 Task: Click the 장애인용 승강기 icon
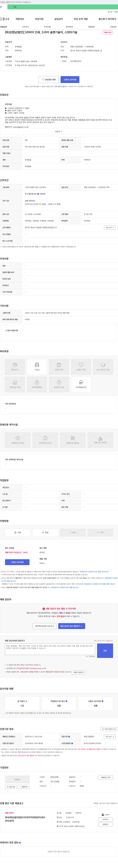click(45, 440)
